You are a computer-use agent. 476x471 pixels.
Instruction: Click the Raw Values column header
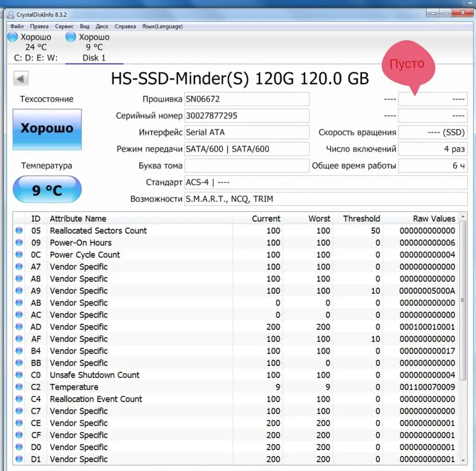coord(434,219)
